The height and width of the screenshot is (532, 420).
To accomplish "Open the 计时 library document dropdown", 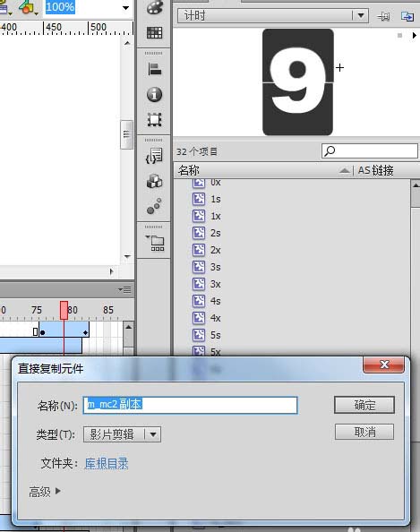I will point(361,15).
